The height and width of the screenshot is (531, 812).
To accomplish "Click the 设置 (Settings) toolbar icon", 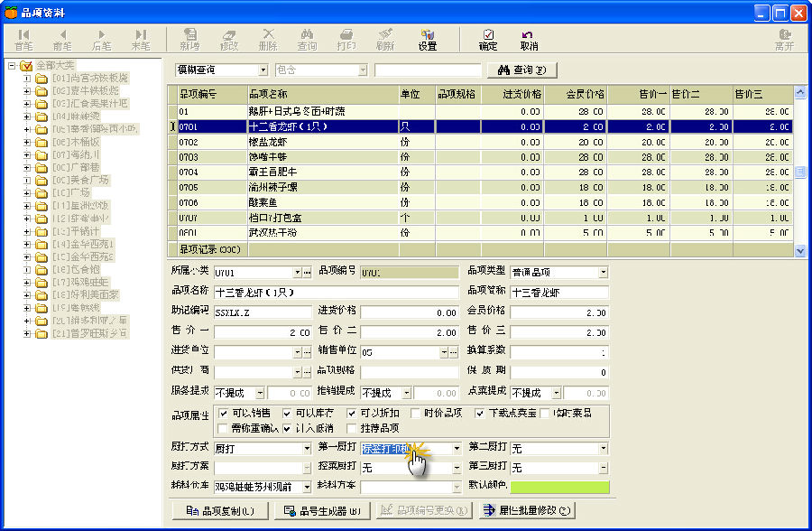I will (427, 39).
